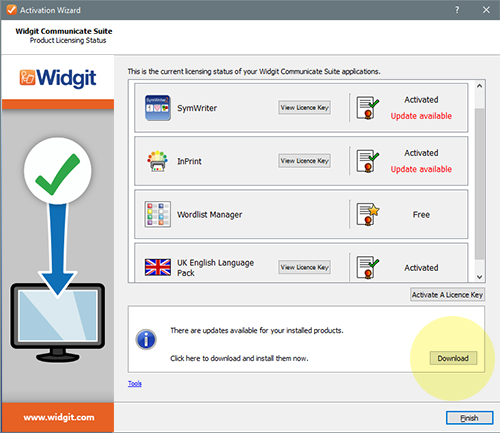Click InPrint's Activated status text
The image size is (500, 433).
point(421,153)
